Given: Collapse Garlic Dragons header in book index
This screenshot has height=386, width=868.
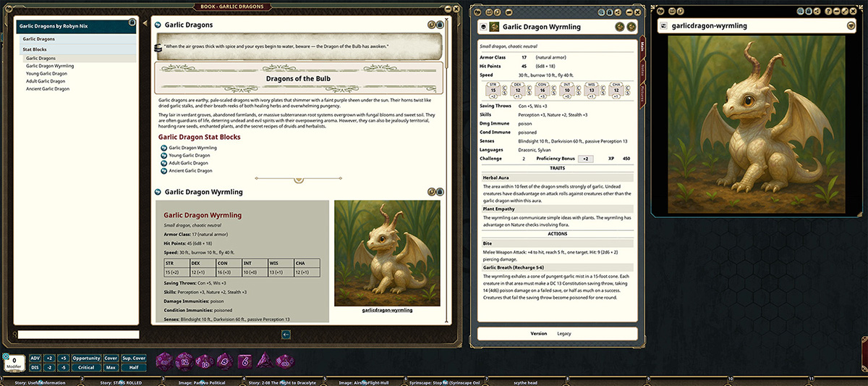Looking at the screenshot, I should point(78,38).
